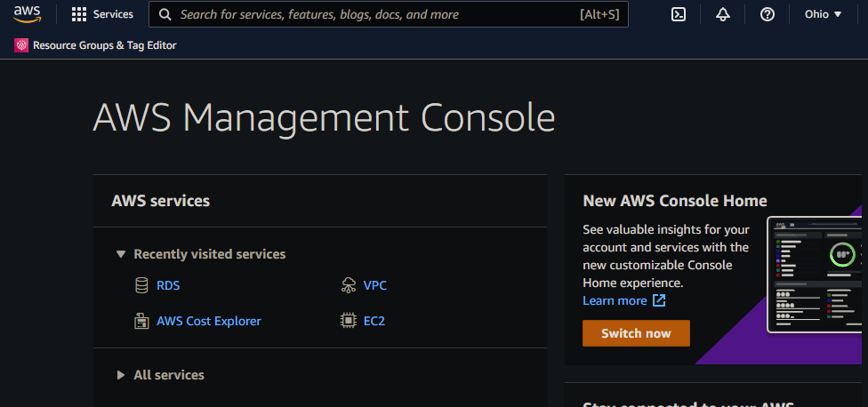This screenshot has width=868, height=407.
Task: Open the Services menu label
Action: point(113,14)
